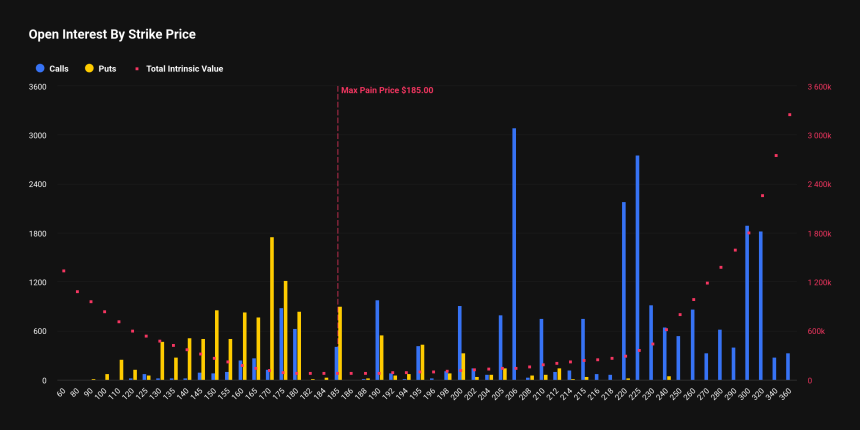Click the red Total Intrinsic Value marker
This screenshot has width=860, height=430.
[138, 69]
